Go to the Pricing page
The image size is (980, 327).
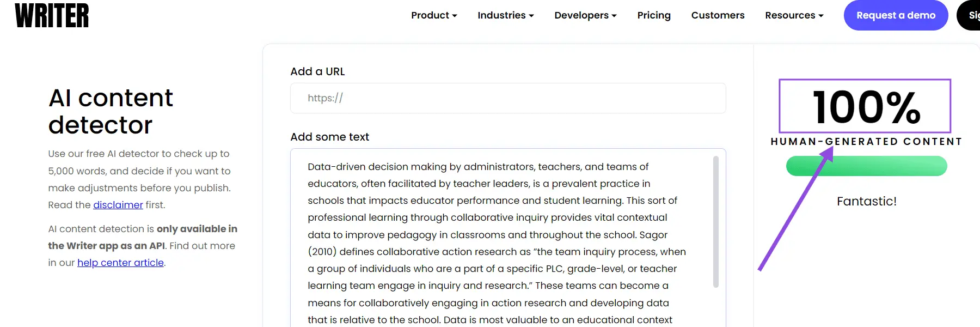[654, 15]
